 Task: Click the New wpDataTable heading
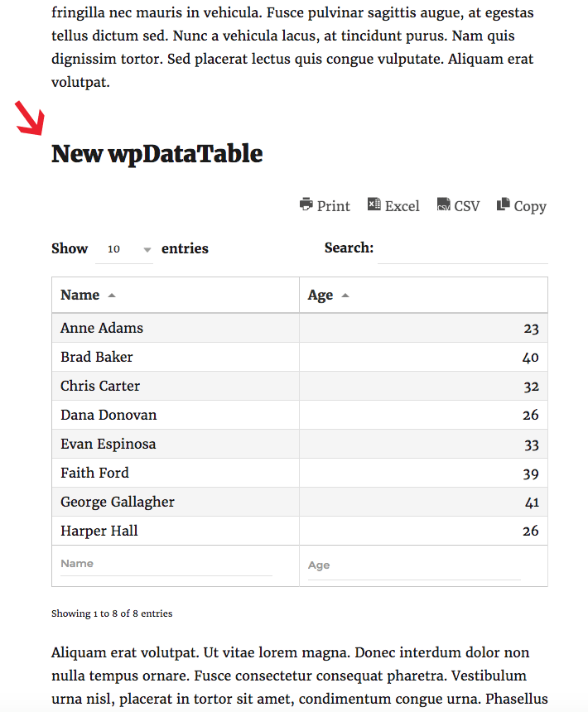pos(157,154)
